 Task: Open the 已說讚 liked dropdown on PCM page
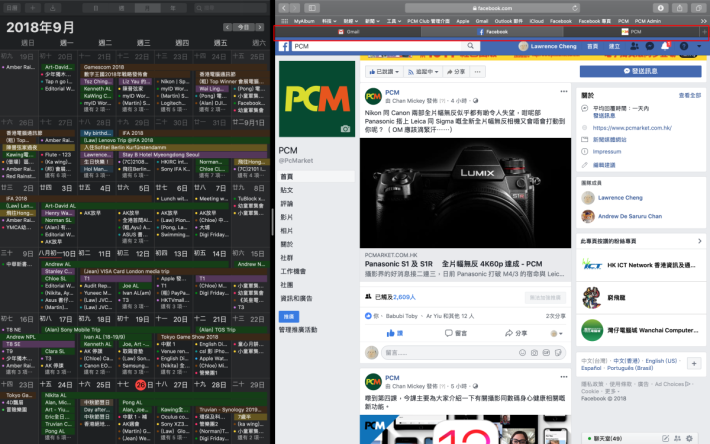coord(384,72)
